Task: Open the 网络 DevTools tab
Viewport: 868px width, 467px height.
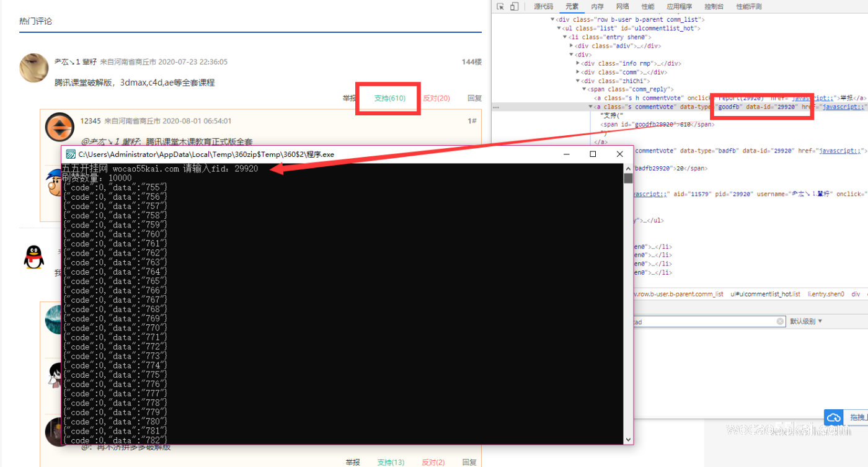Action: coord(622,6)
